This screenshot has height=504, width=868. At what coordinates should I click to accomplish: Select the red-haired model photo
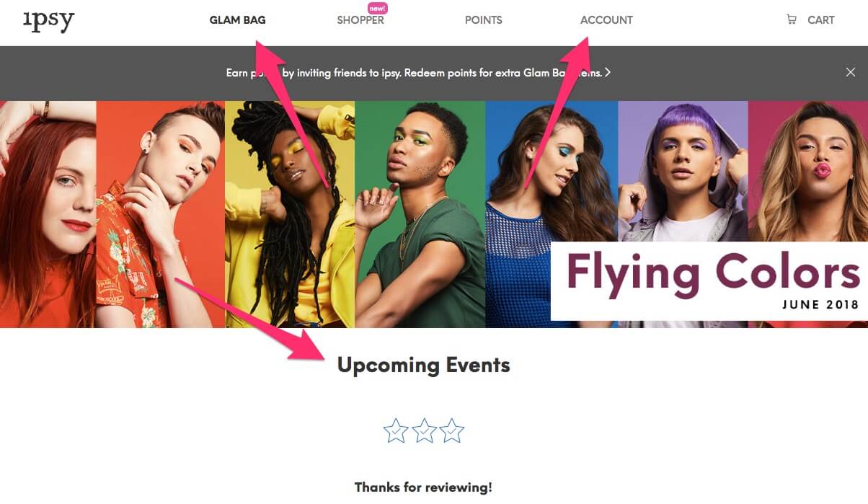(48, 214)
